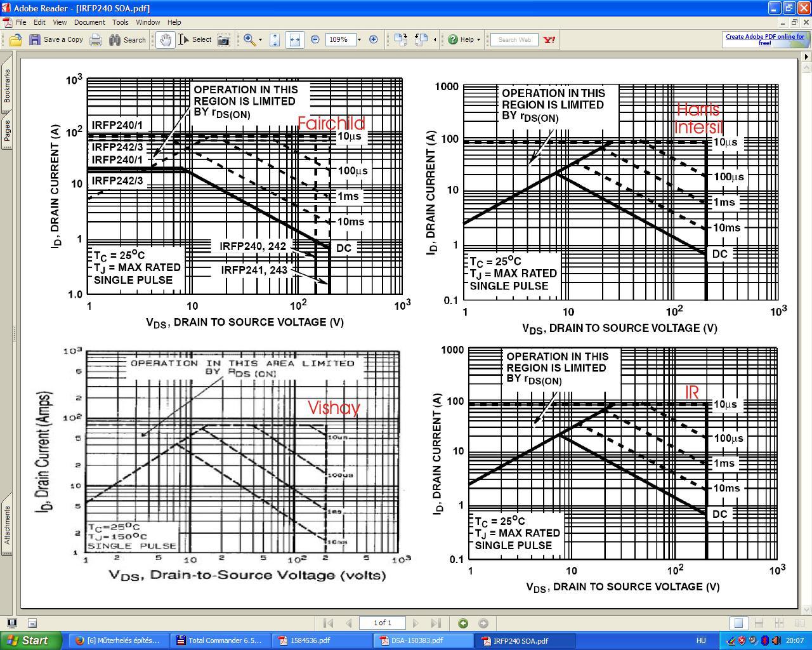
Task: Switch to Continuous page layout
Action: click(759, 623)
